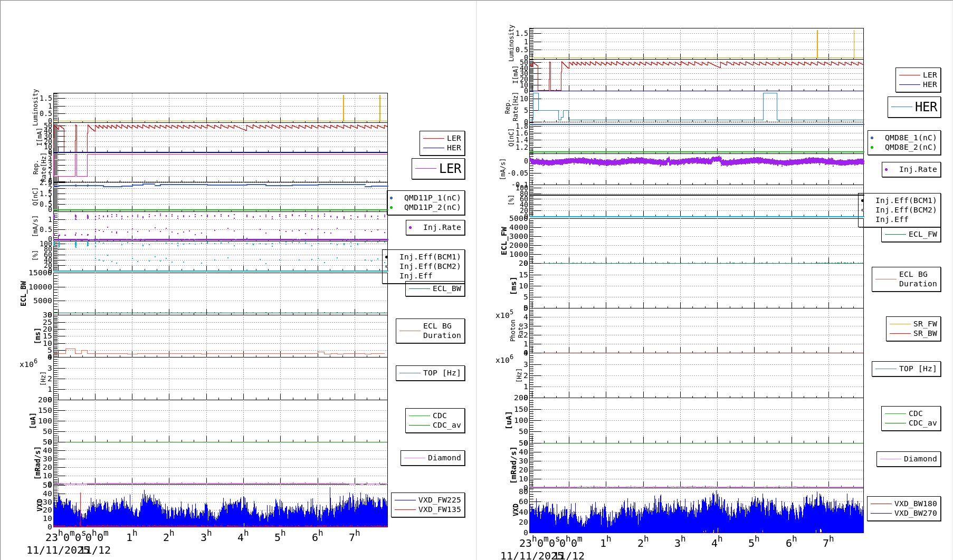Click the purple Inj.Rate marker in right legend

coord(887,170)
